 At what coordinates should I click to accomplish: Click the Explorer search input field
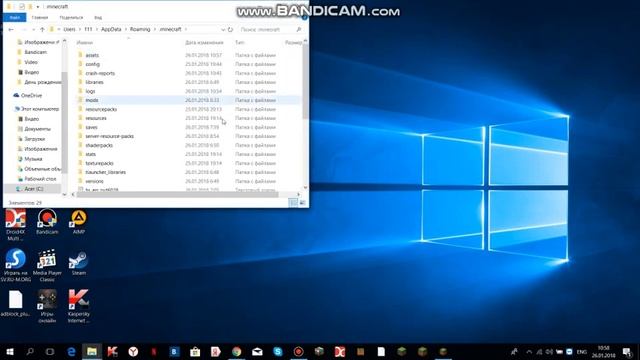point(267,29)
